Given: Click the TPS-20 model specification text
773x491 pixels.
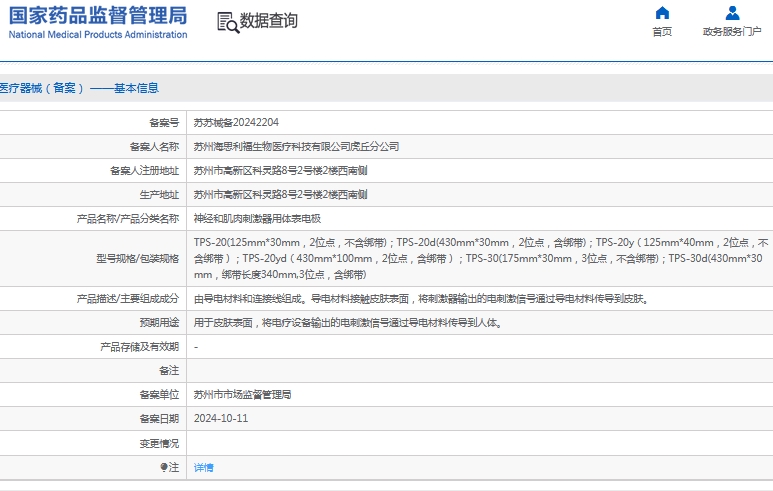Looking at the screenshot, I should (x=481, y=258).
